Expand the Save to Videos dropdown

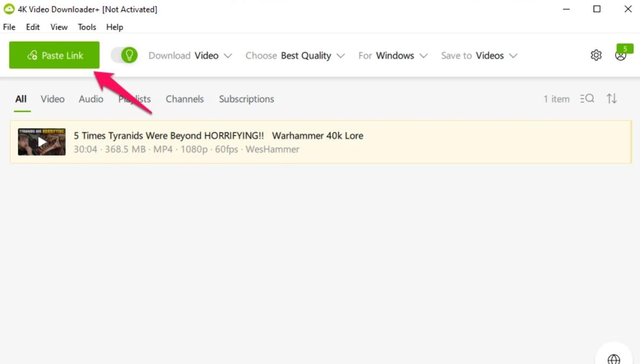479,55
